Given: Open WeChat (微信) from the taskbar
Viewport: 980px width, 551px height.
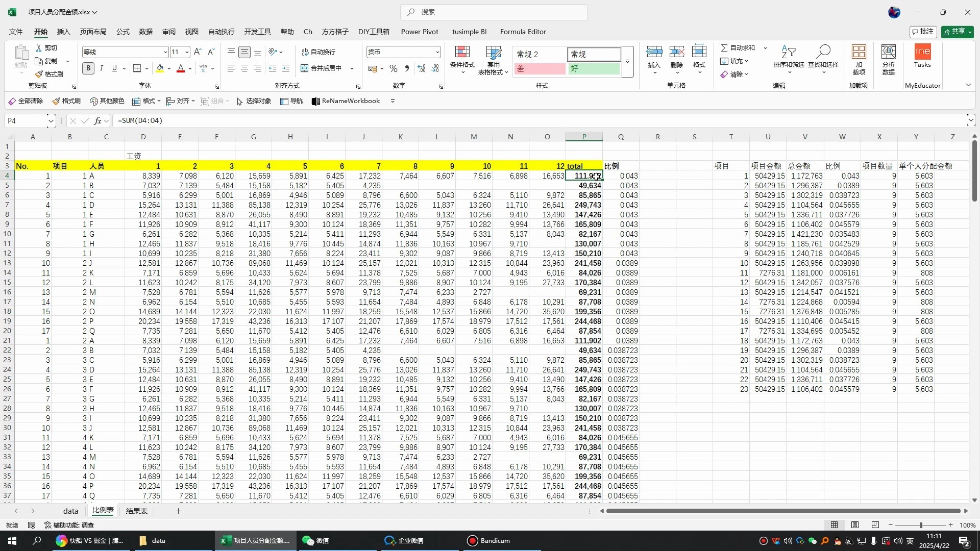Looking at the screenshot, I should click(x=315, y=541).
